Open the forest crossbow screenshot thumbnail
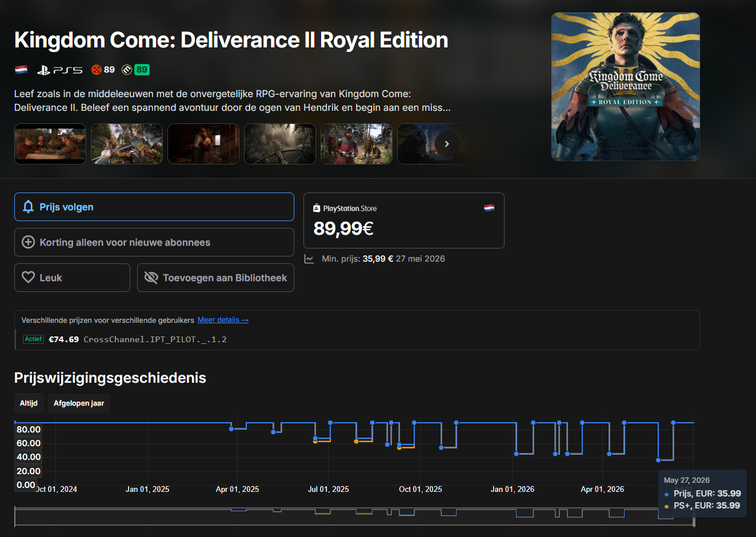756x537 pixels. point(280,144)
